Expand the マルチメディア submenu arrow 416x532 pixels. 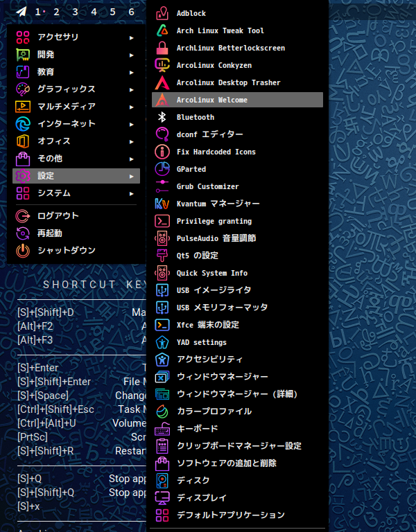click(x=132, y=107)
